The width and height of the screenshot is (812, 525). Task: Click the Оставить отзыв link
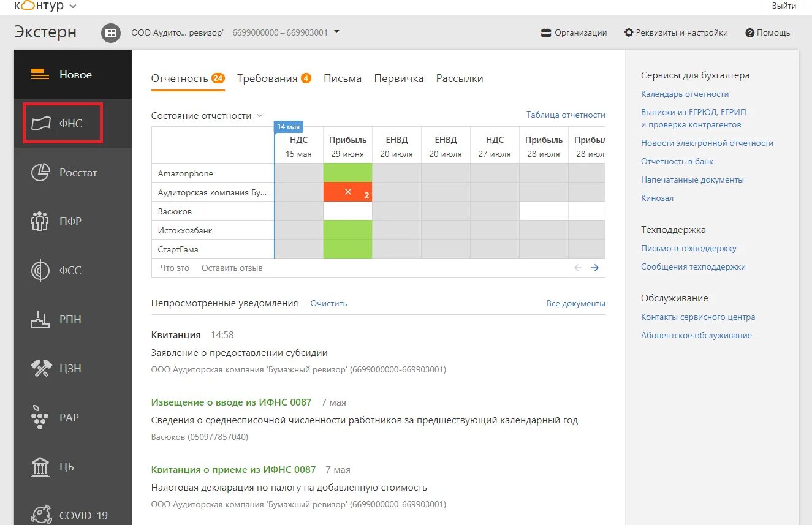(232, 268)
